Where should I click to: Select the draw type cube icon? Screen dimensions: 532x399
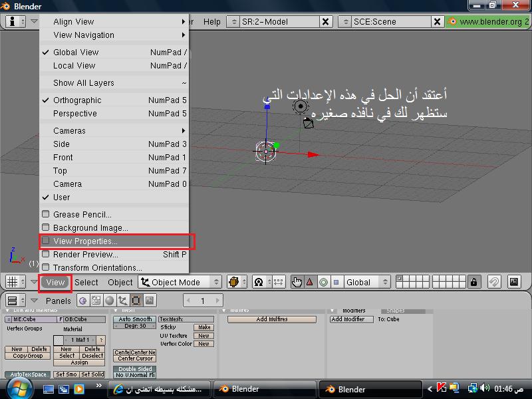237,282
